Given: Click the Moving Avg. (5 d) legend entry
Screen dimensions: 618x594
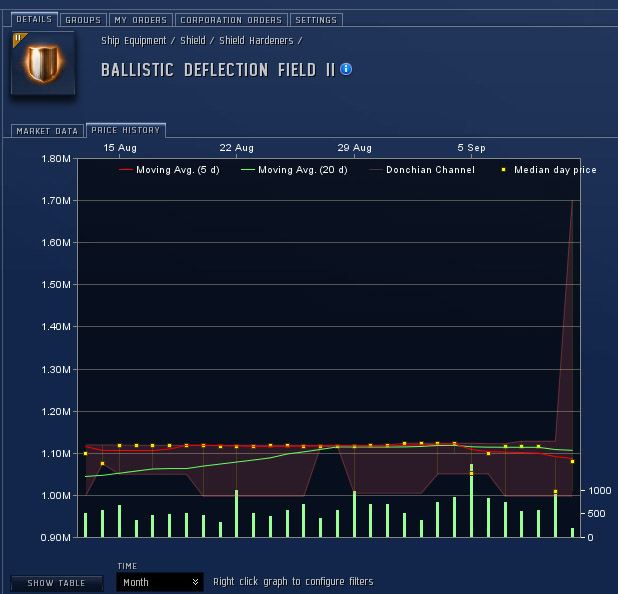Looking at the screenshot, I should pyautogui.click(x=169, y=170).
